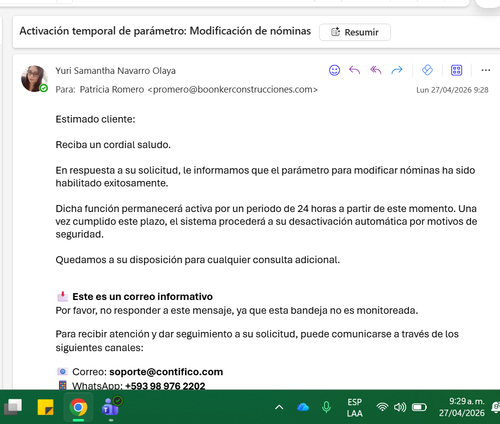Click the email date Lun 27/04/2026 9:28

pyautogui.click(x=452, y=90)
